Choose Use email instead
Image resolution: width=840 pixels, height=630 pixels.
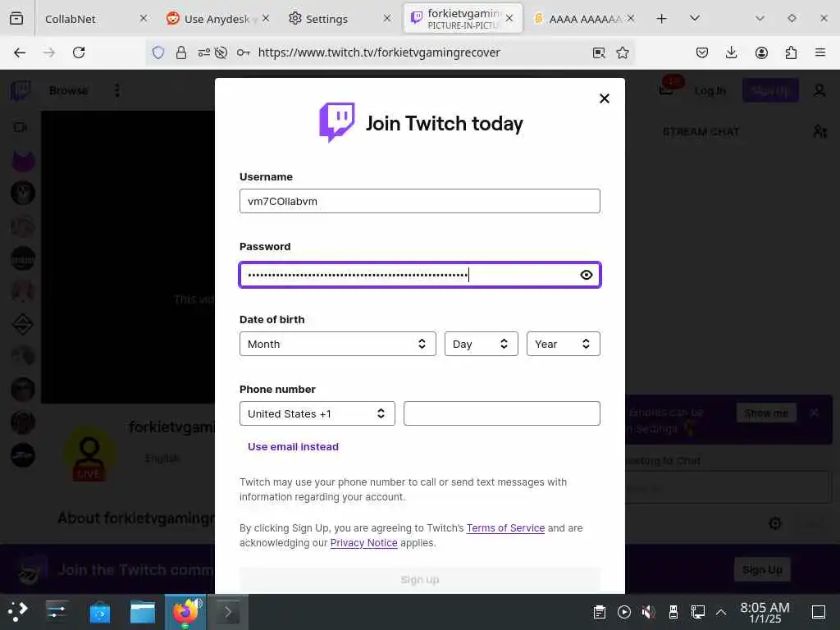(x=293, y=447)
